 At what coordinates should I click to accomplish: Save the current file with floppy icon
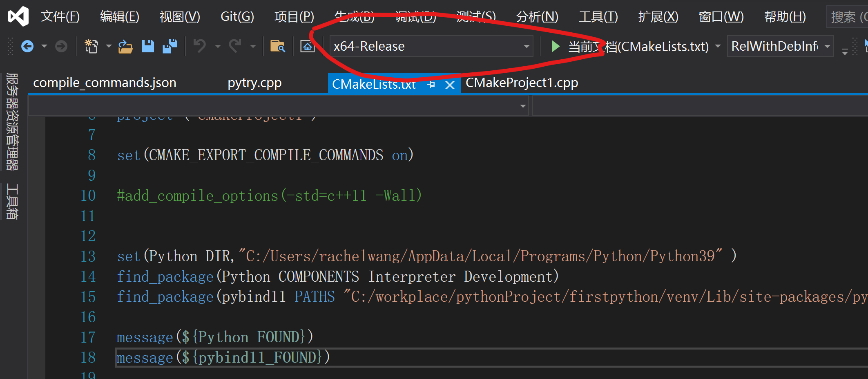coord(148,46)
